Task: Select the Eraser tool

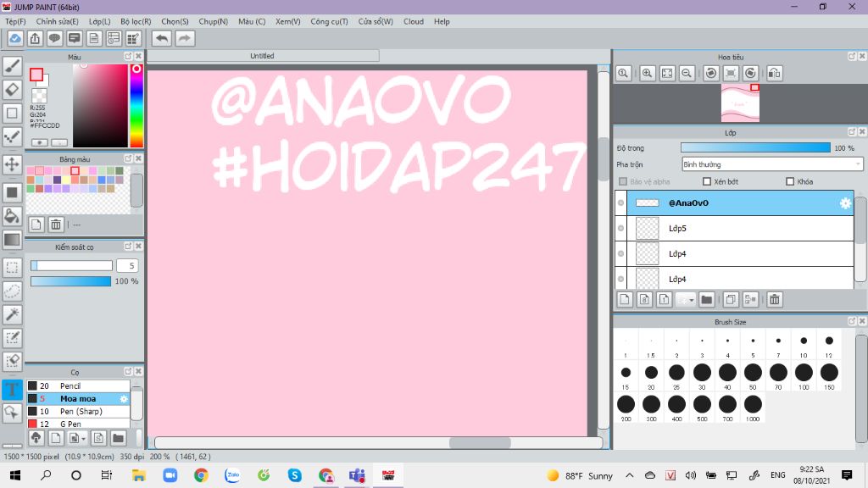Action: 12,90
